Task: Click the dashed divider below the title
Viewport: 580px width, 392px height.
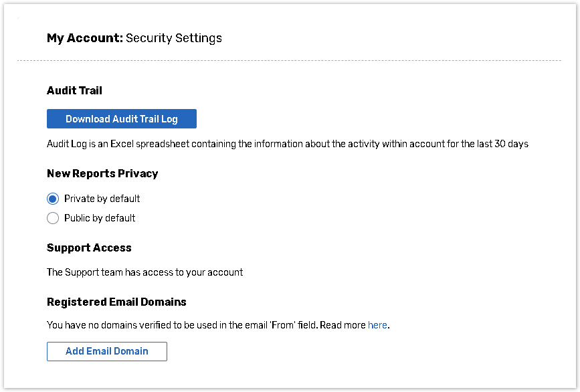Action: (x=289, y=61)
